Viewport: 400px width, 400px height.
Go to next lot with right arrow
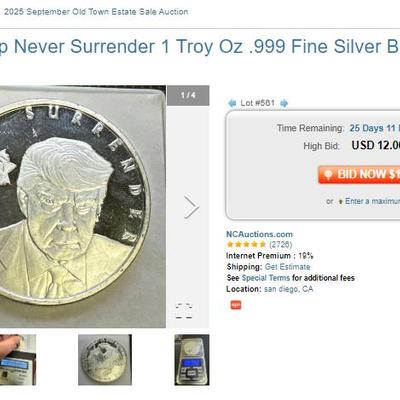coord(284,103)
